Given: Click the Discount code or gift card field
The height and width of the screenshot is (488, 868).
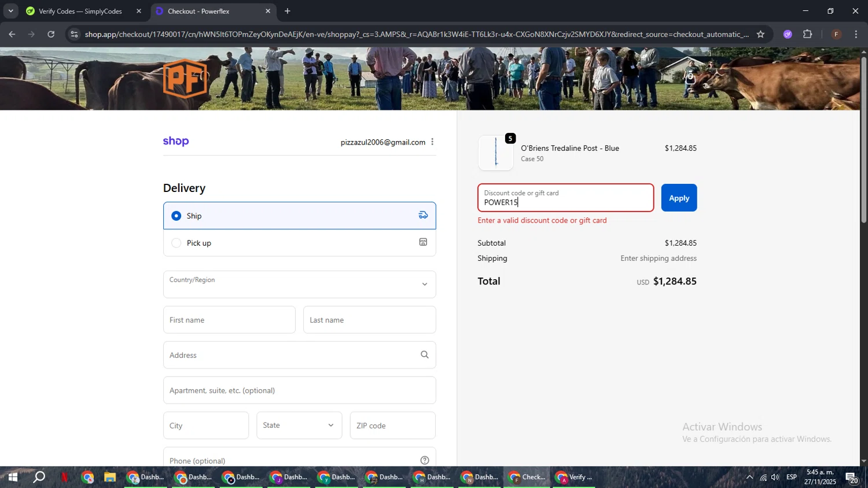Looking at the screenshot, I should [565, 198].
